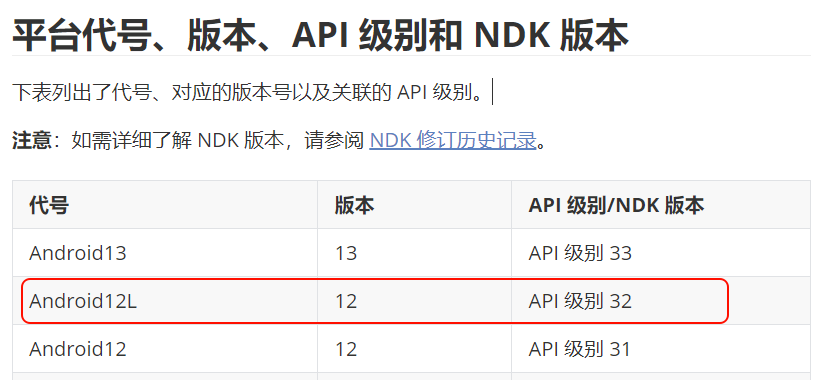Click the word 请参阅 before the link
The height and width of the screenshot is (380, 832).
(334, 141)
